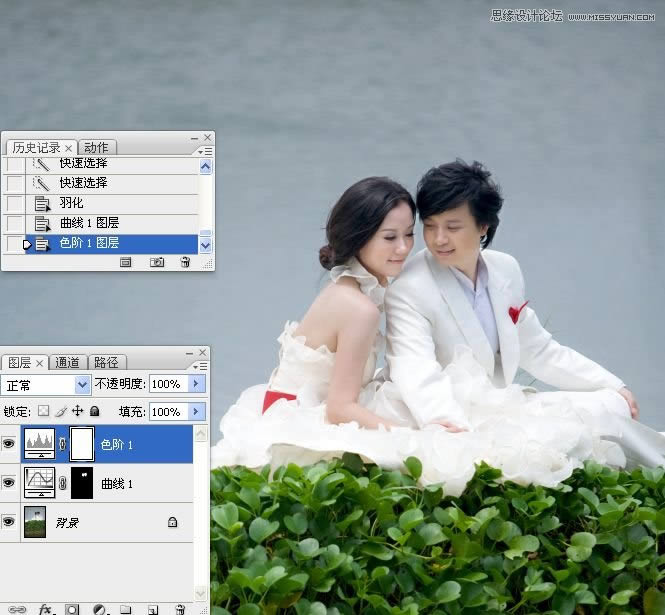This screenshot has width=665, height=615.
Task: Hide the 色阶 1 layer
Action: click(x=9, y=444)
